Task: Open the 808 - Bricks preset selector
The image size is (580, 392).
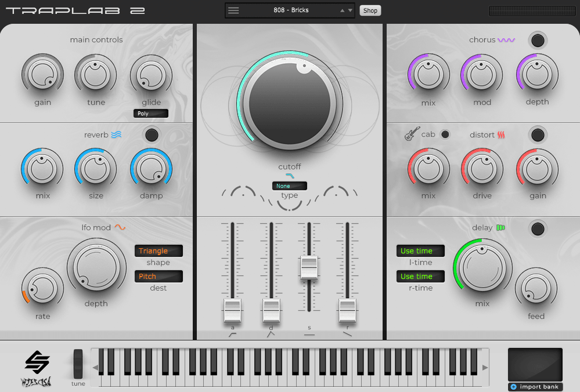Action: [x=290, y=10]
